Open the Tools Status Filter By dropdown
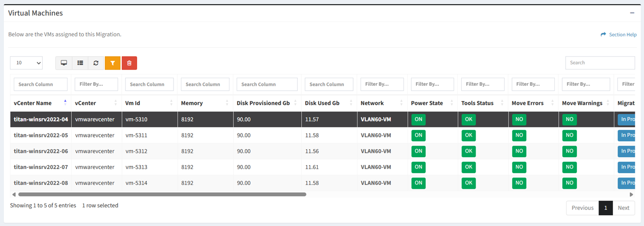Image resolution: width=644 pixels, height=226 pixels. click(483, 84)
